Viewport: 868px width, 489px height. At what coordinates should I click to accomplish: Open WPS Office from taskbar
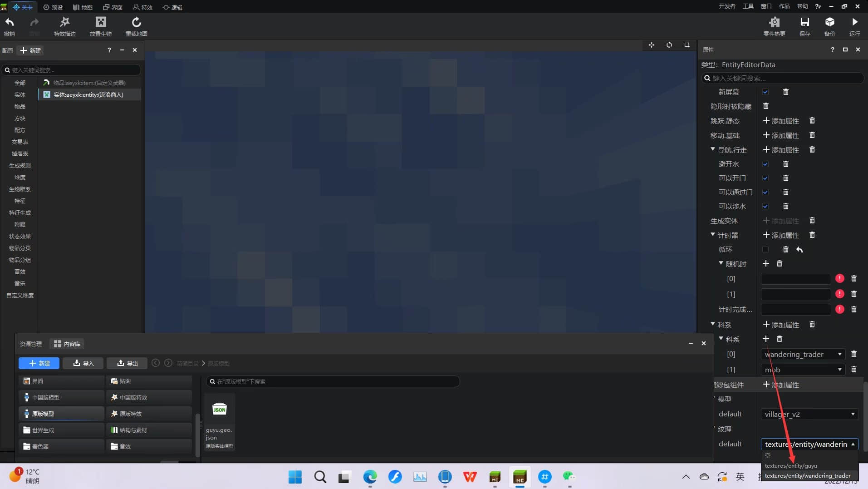[x=470, y=476]
